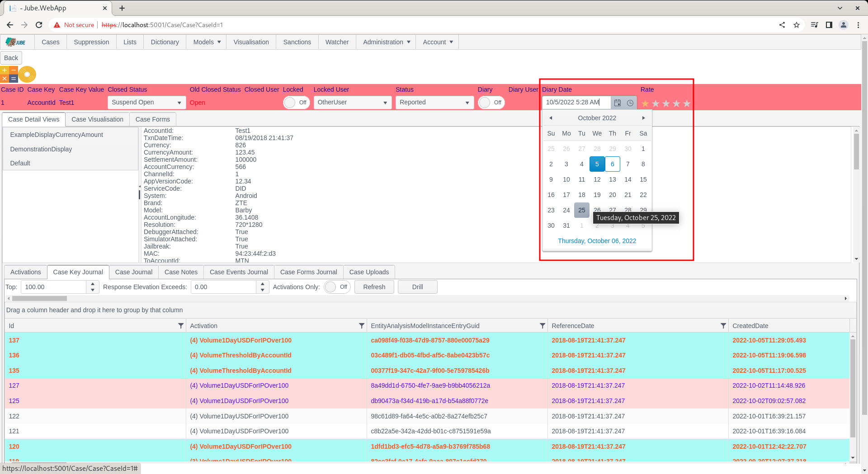868x474 pixels.
Task: Toggle the Activations Only switch
Action: [337, 287]
